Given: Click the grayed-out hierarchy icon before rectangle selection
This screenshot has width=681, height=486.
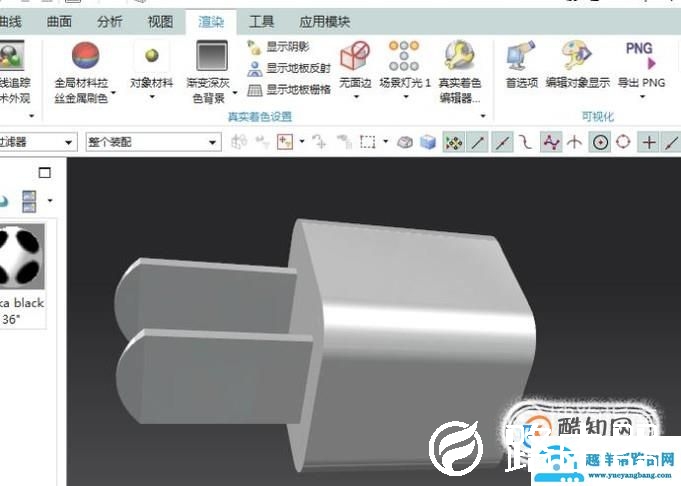Looking at the screenshot, I should (x=344, y=142).
